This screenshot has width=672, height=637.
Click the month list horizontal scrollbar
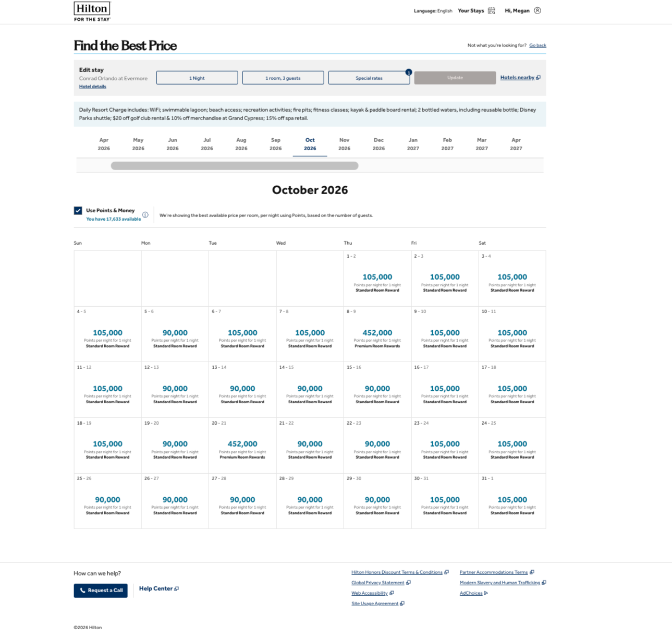click(235, 166)
